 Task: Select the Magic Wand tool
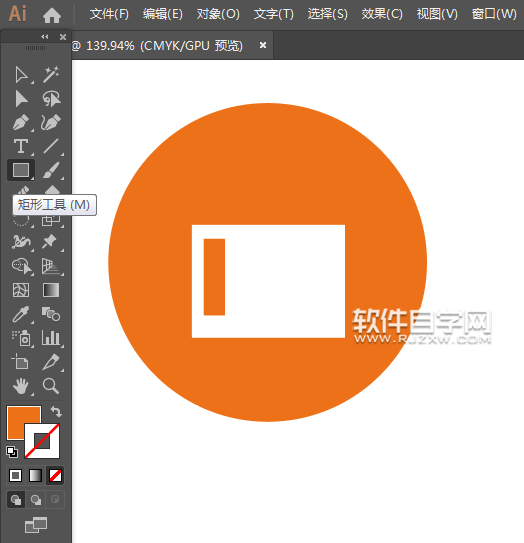(51, 75)
